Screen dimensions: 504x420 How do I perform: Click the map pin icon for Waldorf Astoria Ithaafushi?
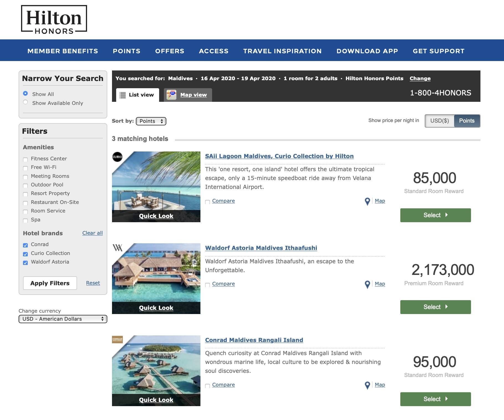tap(367, 284)
